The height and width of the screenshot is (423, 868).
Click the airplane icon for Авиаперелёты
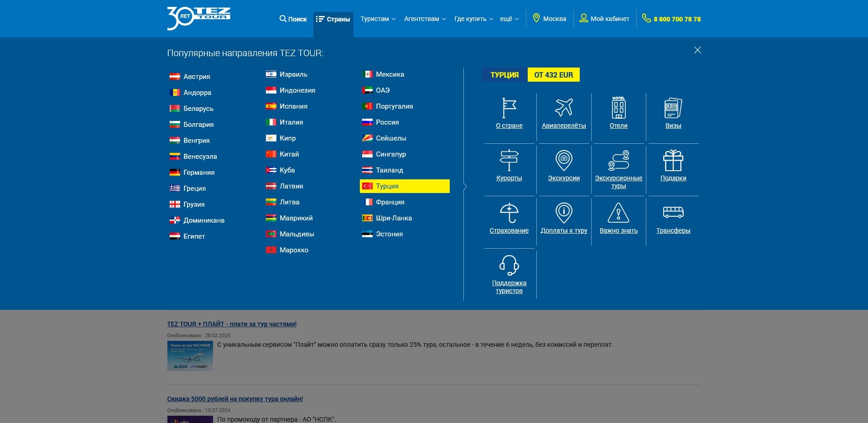(564, 108)
